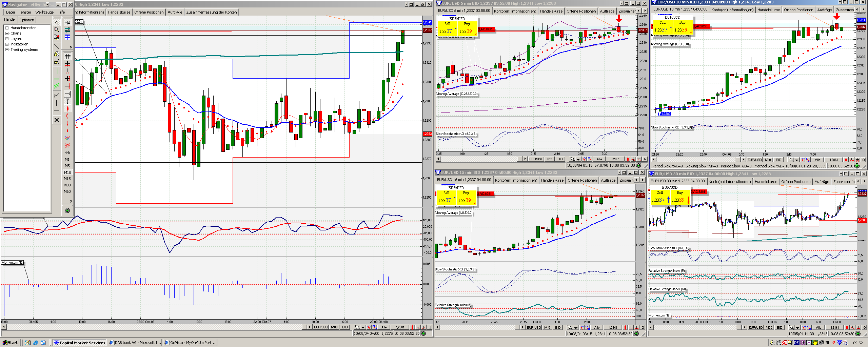868x347 pixels.
Task: Click the Sell 1.2337 button on 30-min chart
Action: pos(660,197)
